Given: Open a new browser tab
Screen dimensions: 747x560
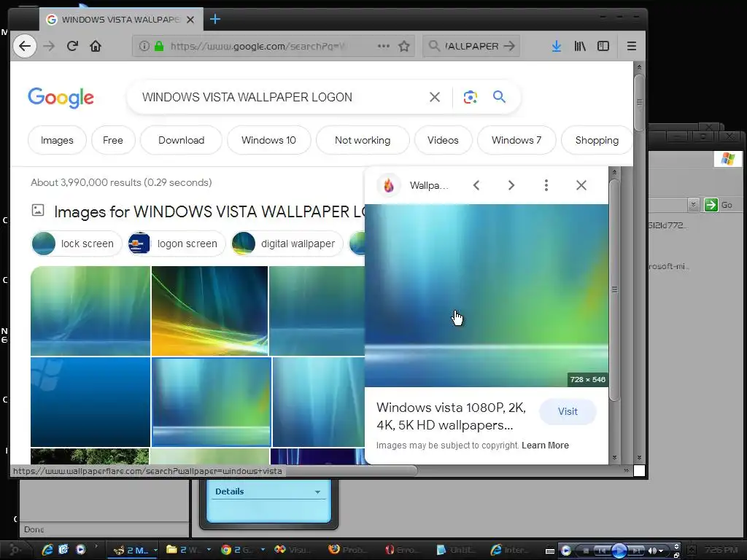Looking at the screenshot, I should coord(215,20).
